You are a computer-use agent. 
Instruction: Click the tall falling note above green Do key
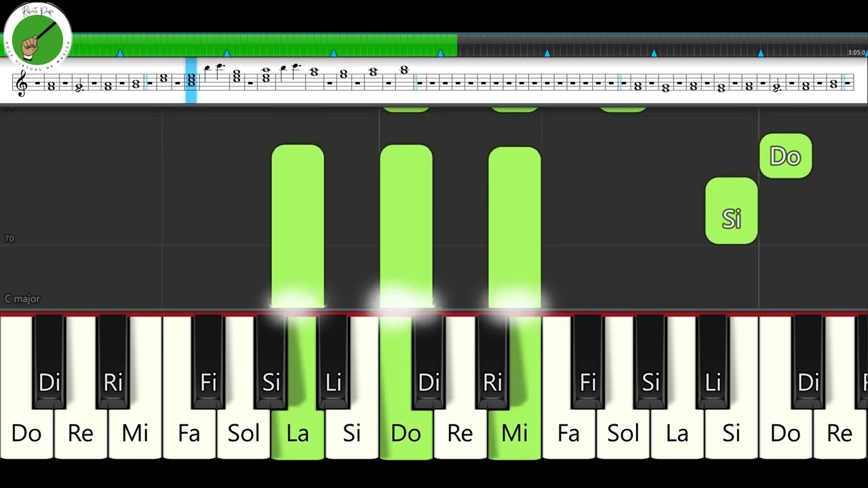pos(406,226)
